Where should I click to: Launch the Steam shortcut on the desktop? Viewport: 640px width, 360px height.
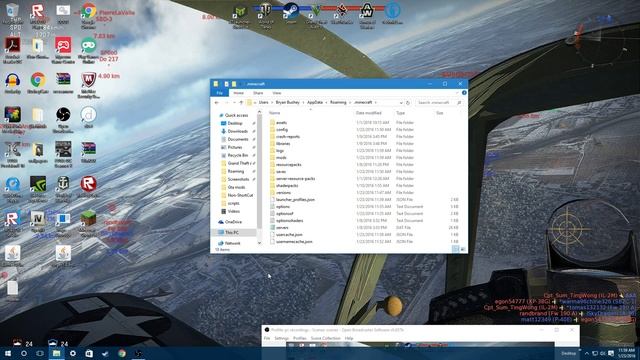(x=290, y=12)
